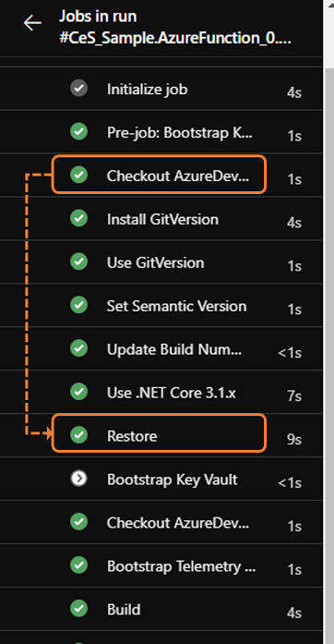Open the second Checkout AzureDev... step below Bootstrap Key Vault
Image resolution: width=334 pixels, height=644 pixels.
click(161, 522)
